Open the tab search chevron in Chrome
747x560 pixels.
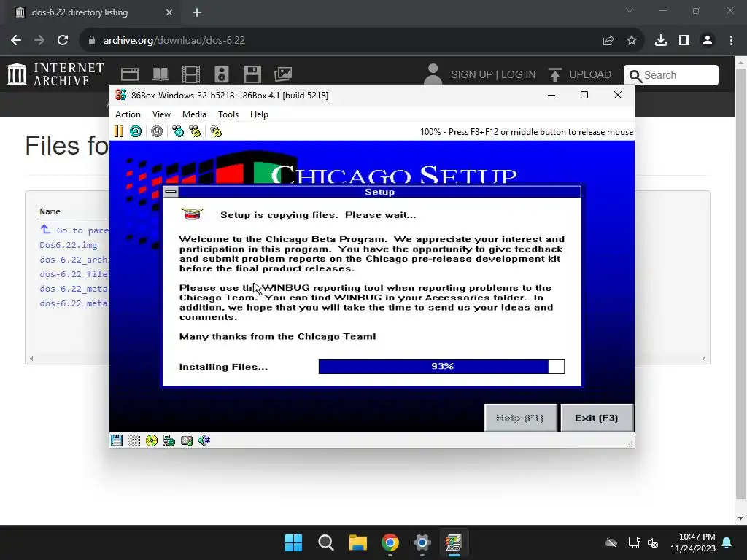(630, 10)
